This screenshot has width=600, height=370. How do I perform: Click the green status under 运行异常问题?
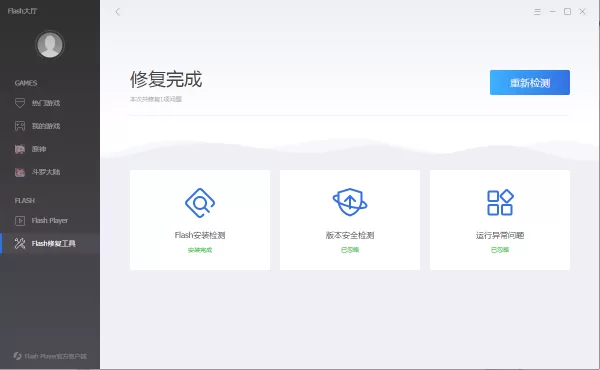click(x=500, y=250)
